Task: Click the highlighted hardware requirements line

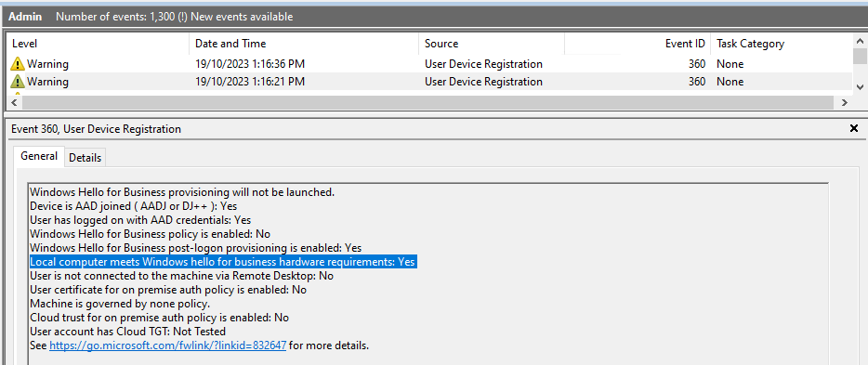Action: 222,262
